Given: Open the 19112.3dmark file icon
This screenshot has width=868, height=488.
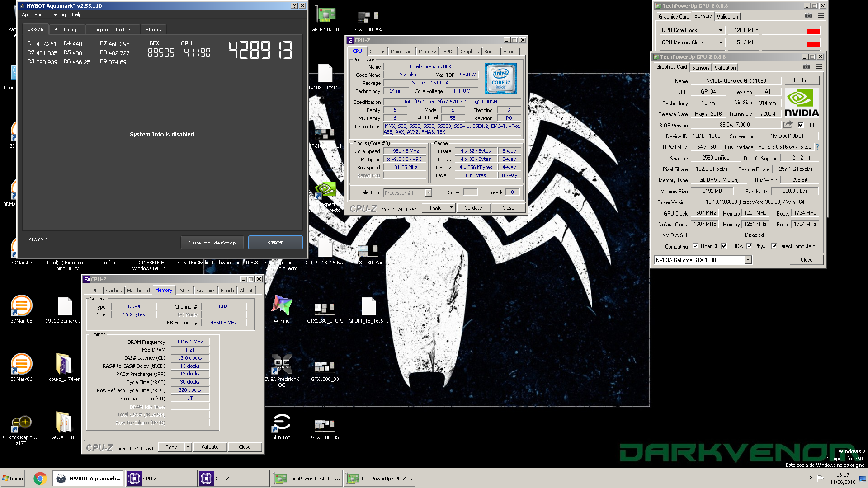Looking at the screenshot, I should tap(64, 309).
